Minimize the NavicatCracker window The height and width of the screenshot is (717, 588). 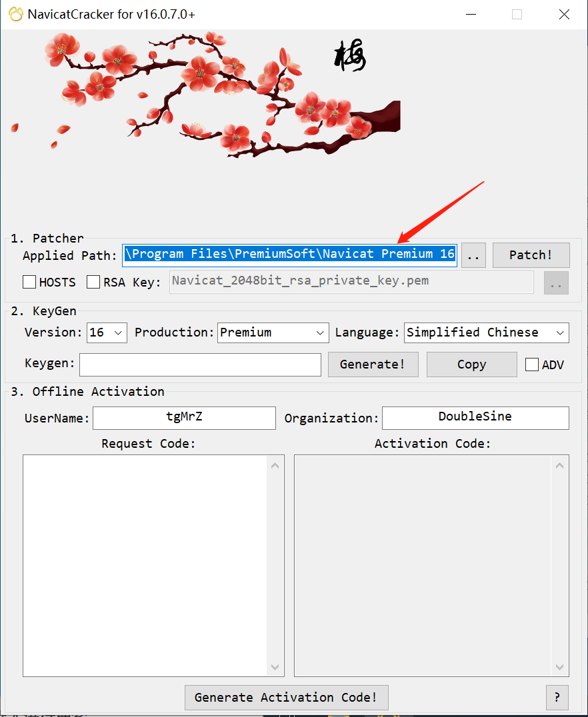pyautogui.click(x=471, y=15)
